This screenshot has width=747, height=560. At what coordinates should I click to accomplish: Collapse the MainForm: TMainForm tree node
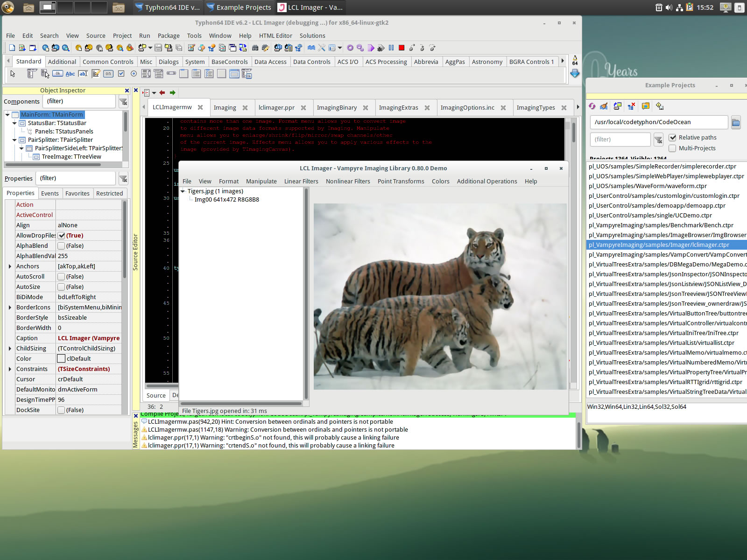click(x=7, y=114)
